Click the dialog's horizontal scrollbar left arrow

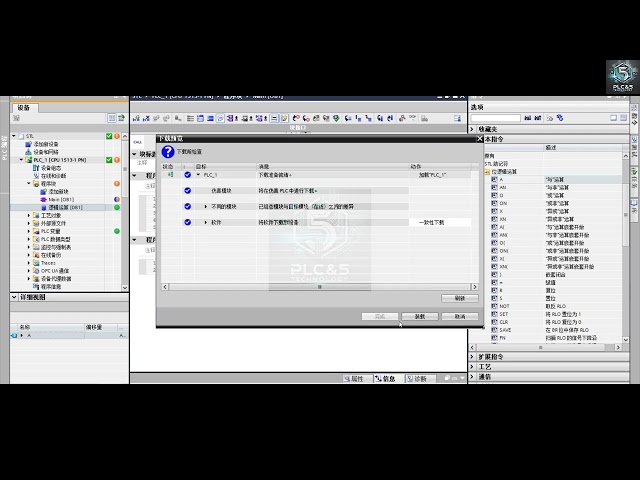pyautogui.click(x=165, y=287)
